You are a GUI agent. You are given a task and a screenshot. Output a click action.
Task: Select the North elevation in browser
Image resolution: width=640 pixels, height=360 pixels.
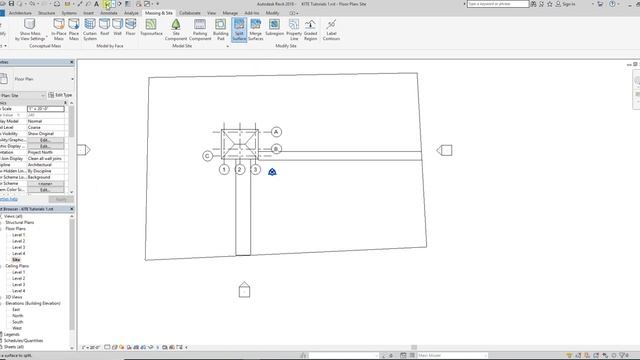[18, 316]
